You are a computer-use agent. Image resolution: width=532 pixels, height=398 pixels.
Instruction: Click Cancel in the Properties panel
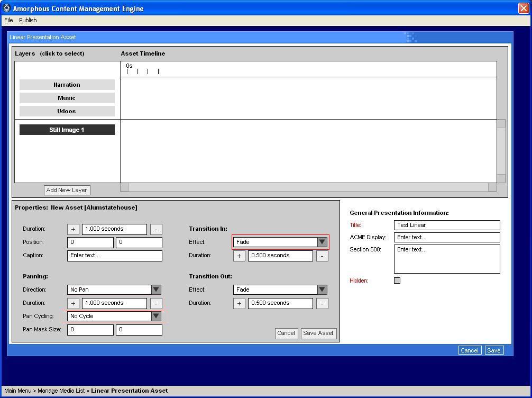click(286, 333)
